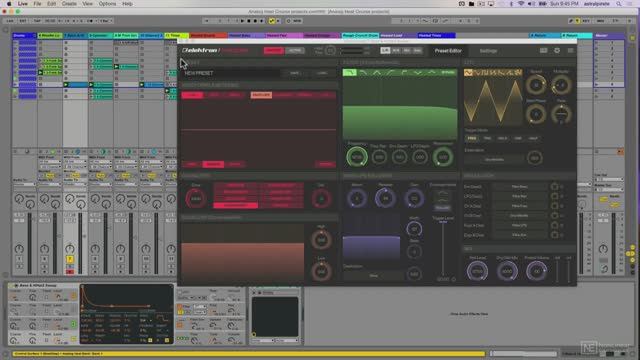Toggle the red button left of ACTIVE

(273, 51)
